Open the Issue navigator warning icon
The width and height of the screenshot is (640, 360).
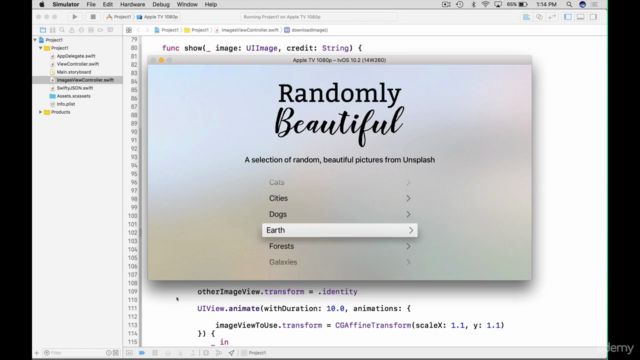(72, 30)
